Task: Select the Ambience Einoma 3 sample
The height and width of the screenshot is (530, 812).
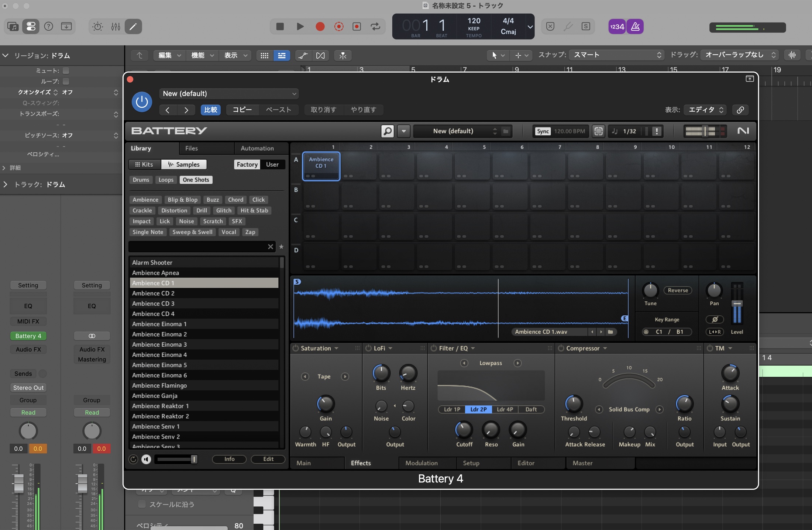Action: coord(204,344)
